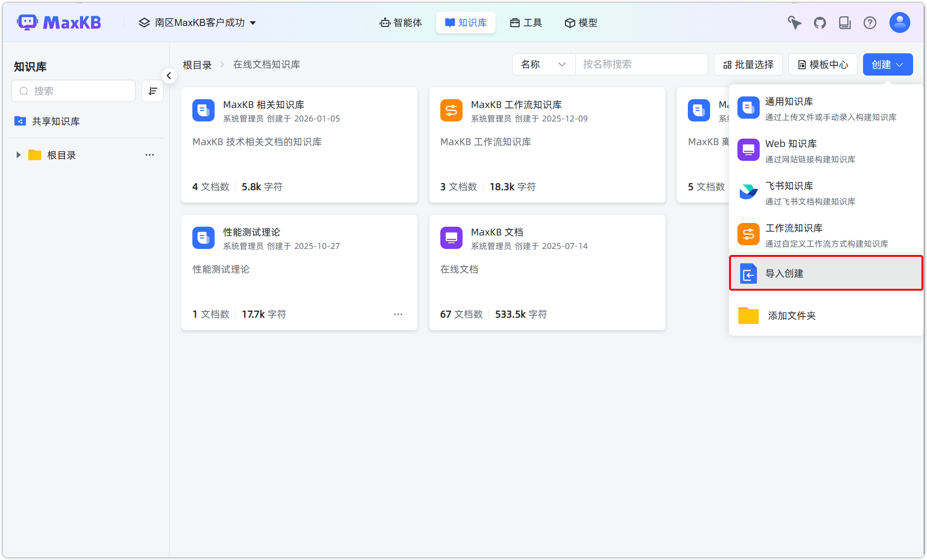Open the 根目录 more-options menu

pyautogui.click(x=150, y=155)
